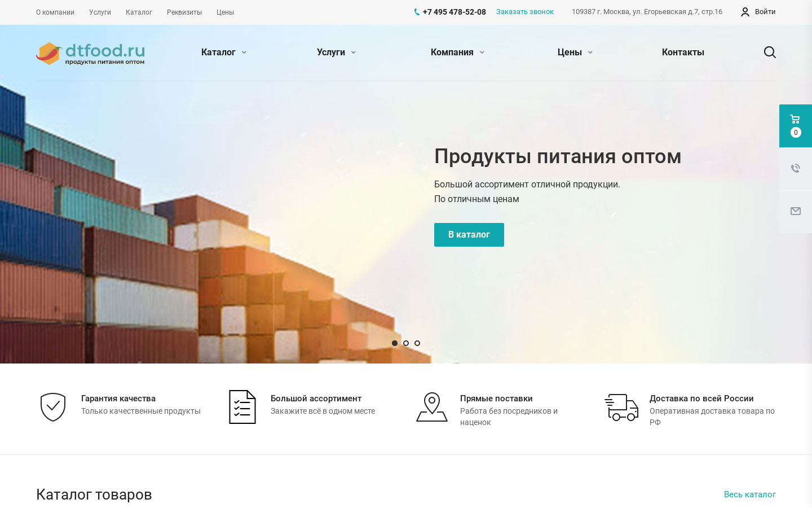Open Каталог in top bar
Image resolution: width=812 pixels, height=508 pixels.
coord(139,12)
